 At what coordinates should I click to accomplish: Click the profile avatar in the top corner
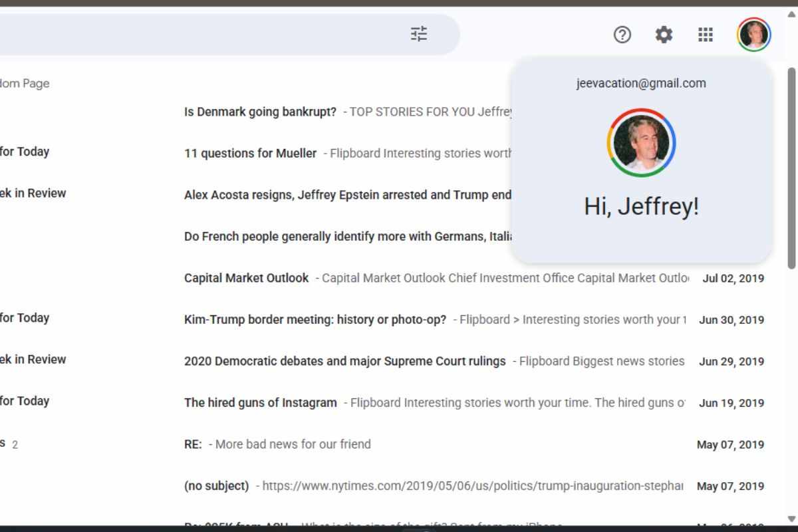[x=754, y=35]
